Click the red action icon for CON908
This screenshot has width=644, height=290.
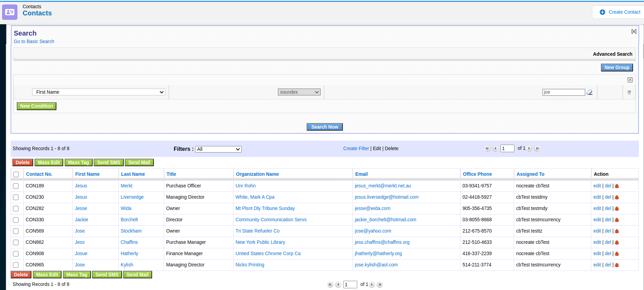(x=617, y=254)
